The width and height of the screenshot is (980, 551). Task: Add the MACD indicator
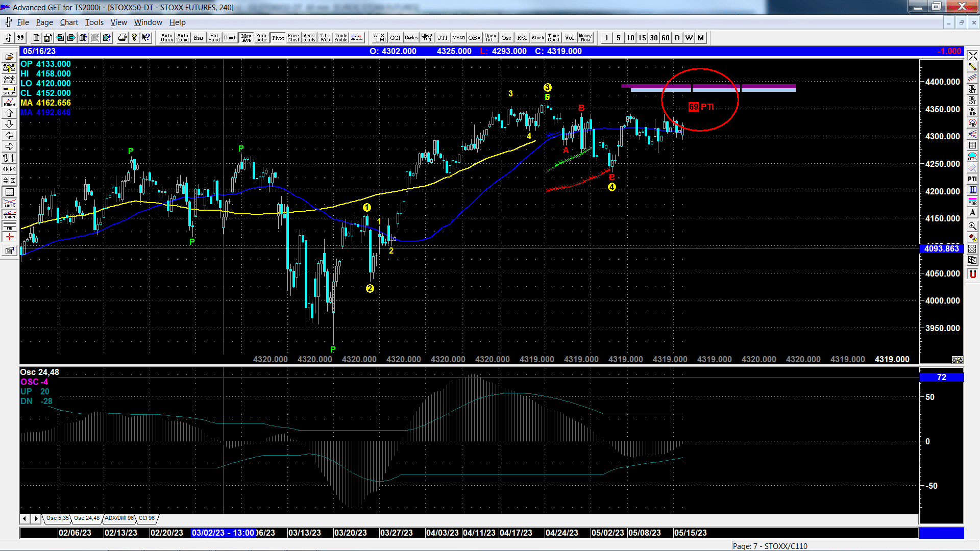coord(459,38)
